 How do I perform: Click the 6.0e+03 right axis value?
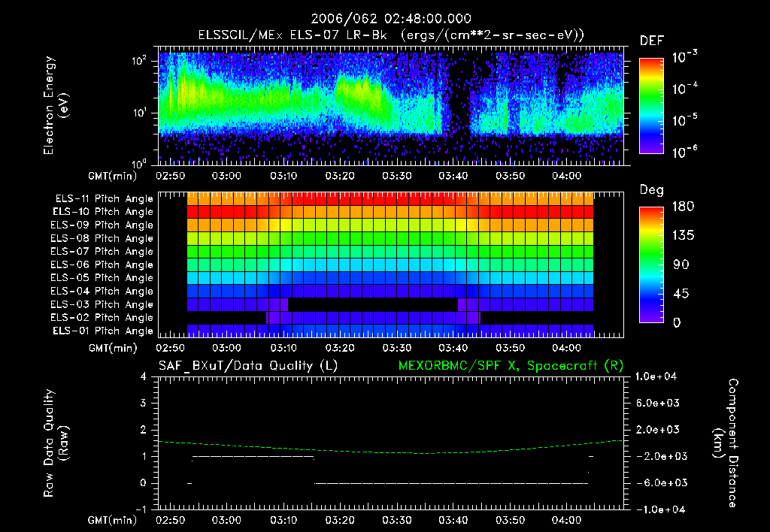(658, 403)
